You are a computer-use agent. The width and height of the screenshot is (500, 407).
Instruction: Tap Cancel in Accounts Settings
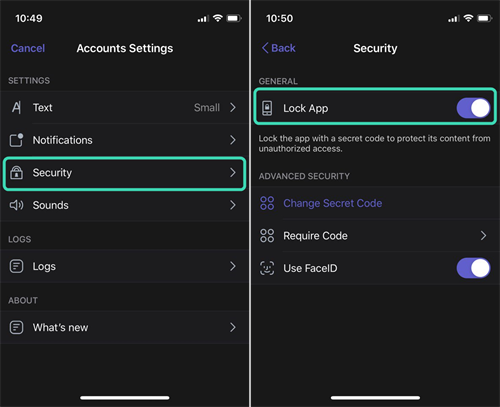pos(28,48)
